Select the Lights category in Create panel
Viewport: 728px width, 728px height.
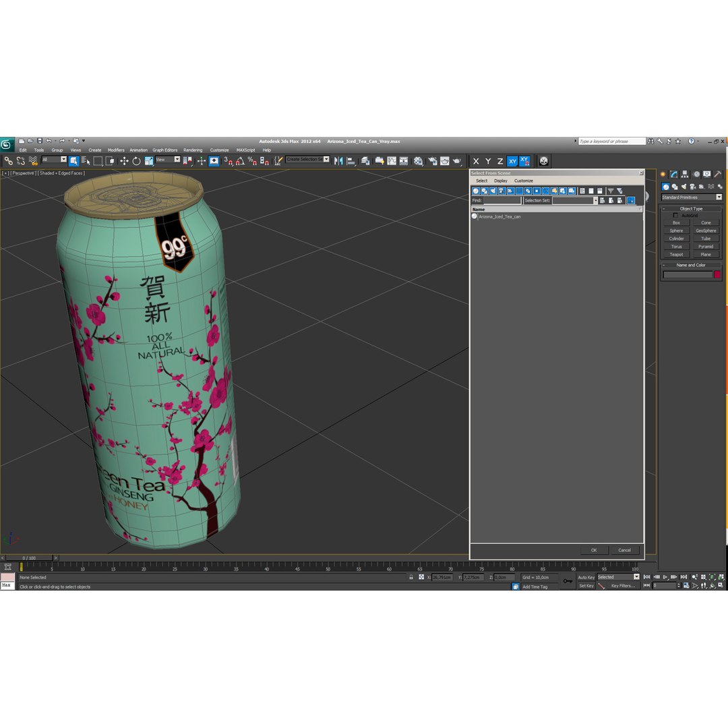click(684, 187)
